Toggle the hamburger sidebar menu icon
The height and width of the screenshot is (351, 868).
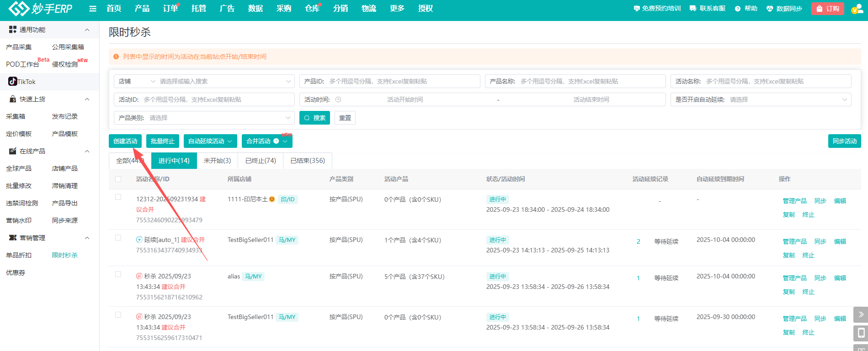(93, 9)
